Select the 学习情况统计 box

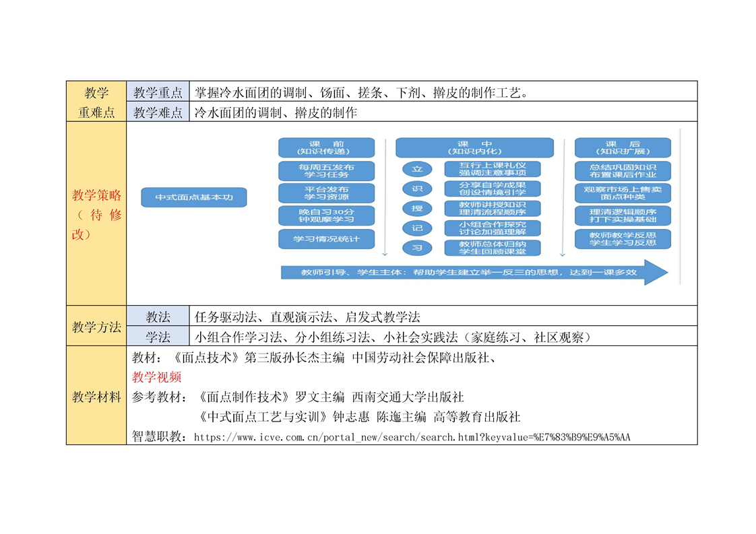point(326,238)
